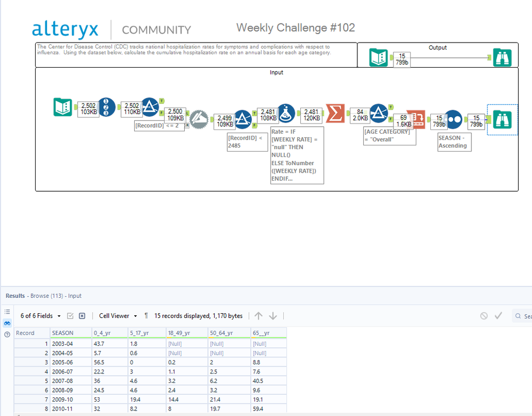Viewport: 532px width, 416px height.
Task: Click the 65__yr column header
Action: click(x=269, y=333)
